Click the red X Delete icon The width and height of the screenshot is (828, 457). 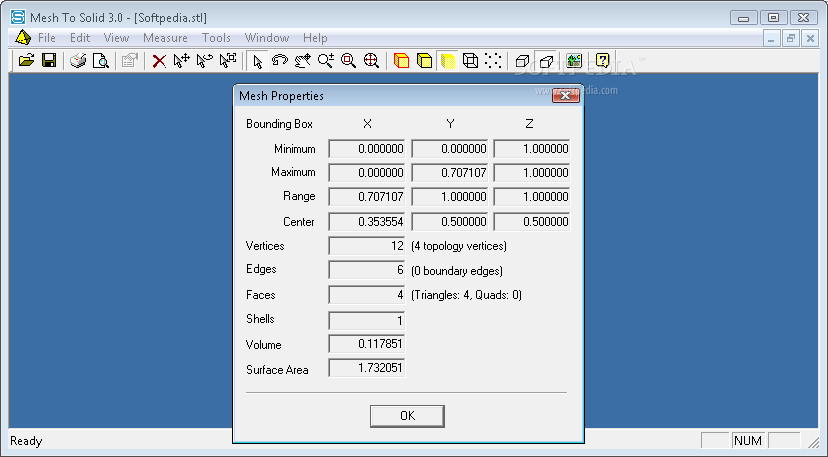tap(158, 61)
